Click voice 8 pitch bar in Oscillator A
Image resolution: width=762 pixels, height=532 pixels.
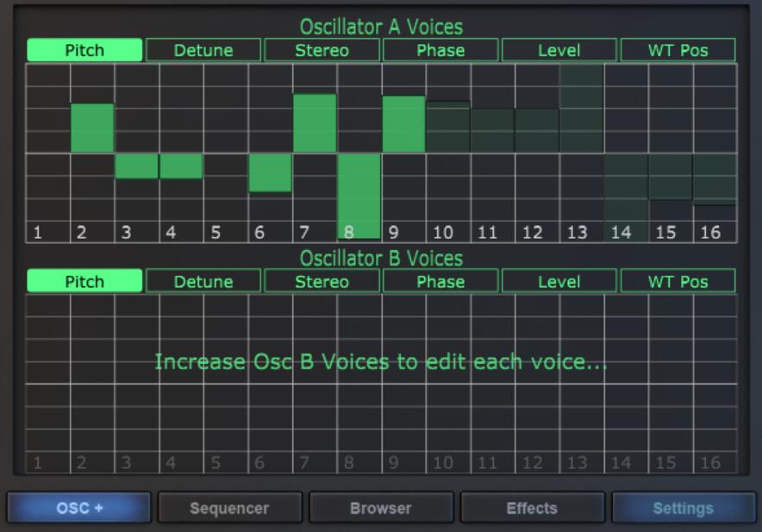[x=359, y=194]
